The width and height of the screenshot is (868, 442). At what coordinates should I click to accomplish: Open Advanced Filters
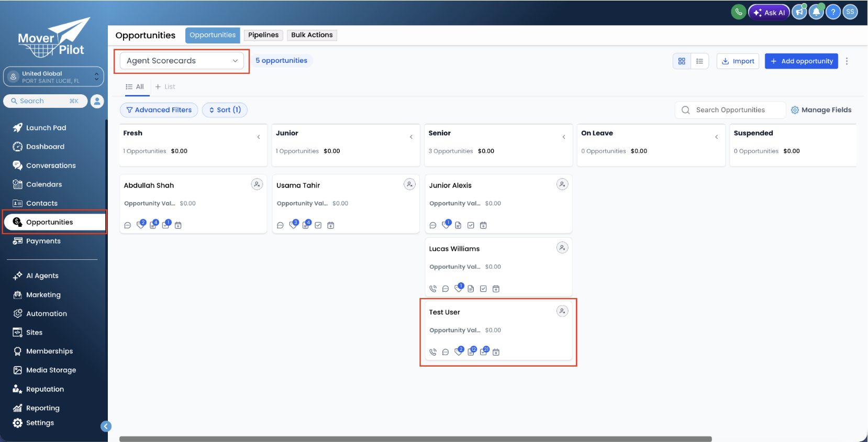(x=159, y=110)
